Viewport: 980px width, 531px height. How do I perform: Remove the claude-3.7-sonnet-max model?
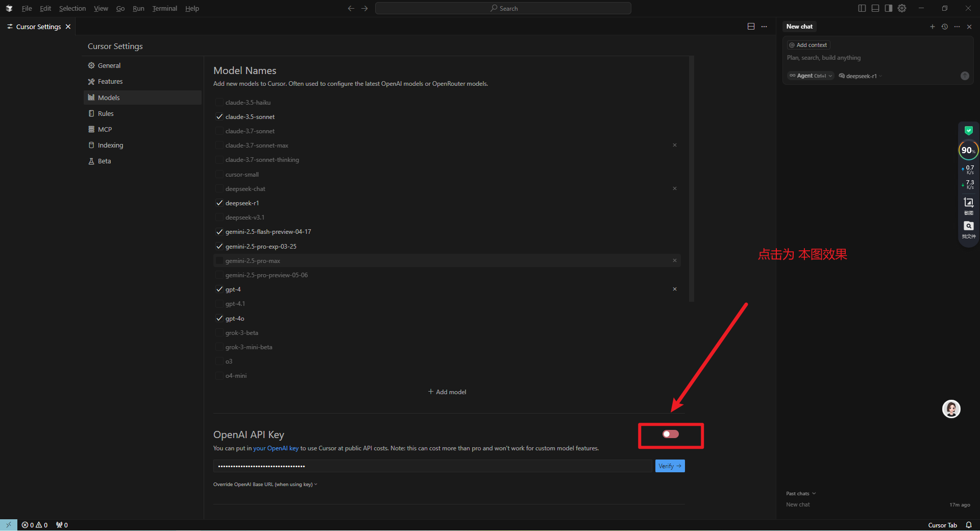click(x=675, y=145)
